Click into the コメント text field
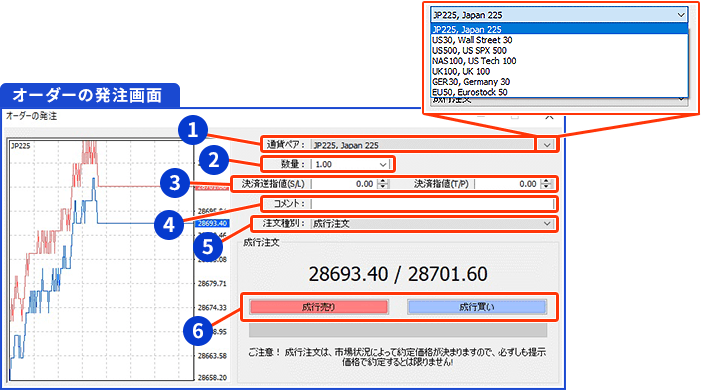 click(x=433, y=204)
